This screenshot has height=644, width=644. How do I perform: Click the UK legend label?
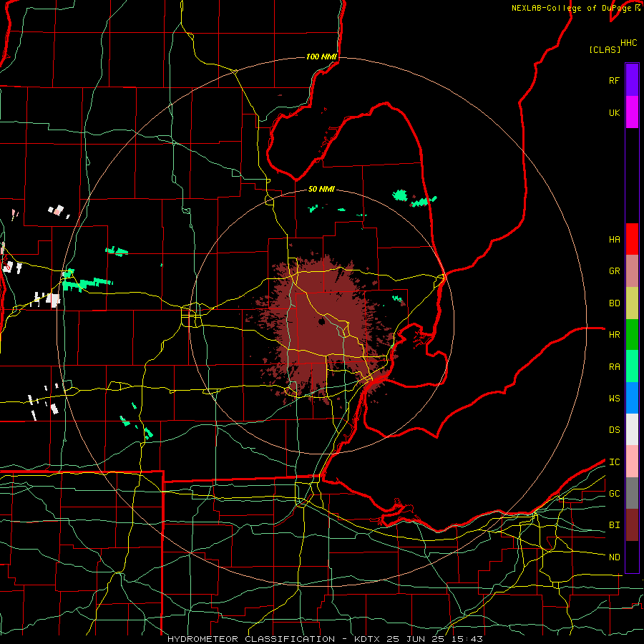click(614, 112)
